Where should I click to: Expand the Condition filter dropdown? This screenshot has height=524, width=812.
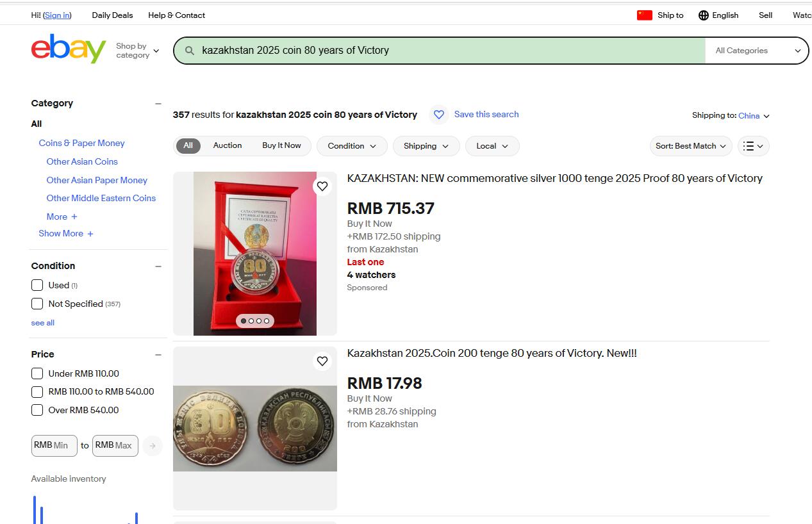coord(352,146)
